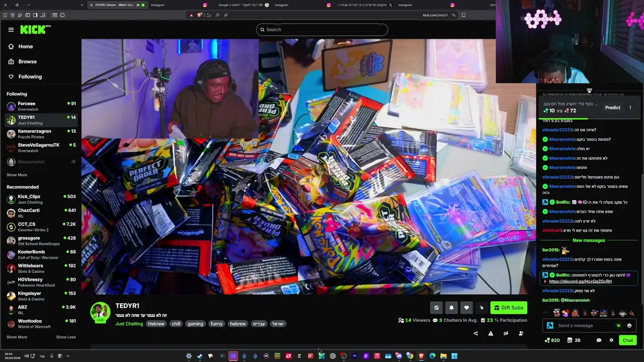Open the channel points 820 balance
Image resolution: width=644 pixels, height=362 pixels.
pyautogui.click(x=552, y=340)
